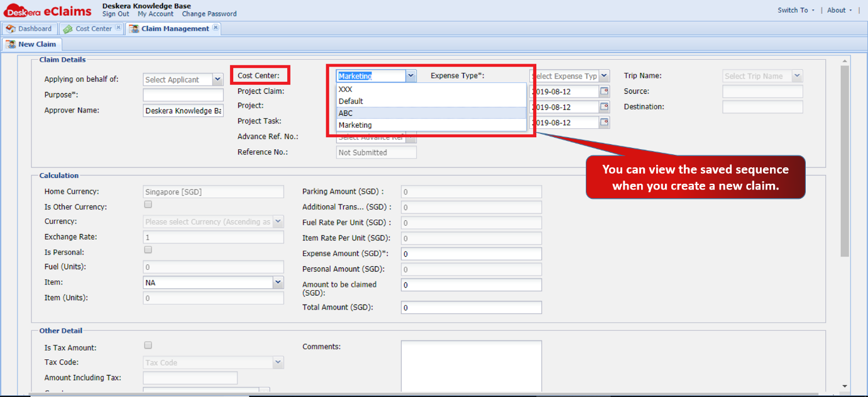Image resolution: width=868 pixels, height=397 pixels.
Task: Check the Is Tax Amount checkbox
Action: [x=148, y=345]
